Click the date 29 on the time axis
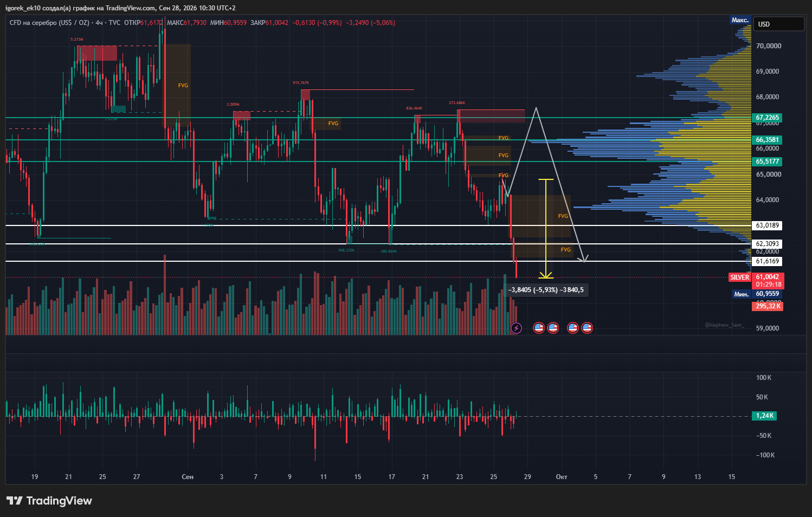 pyautogui.click(x=527, y=477)
